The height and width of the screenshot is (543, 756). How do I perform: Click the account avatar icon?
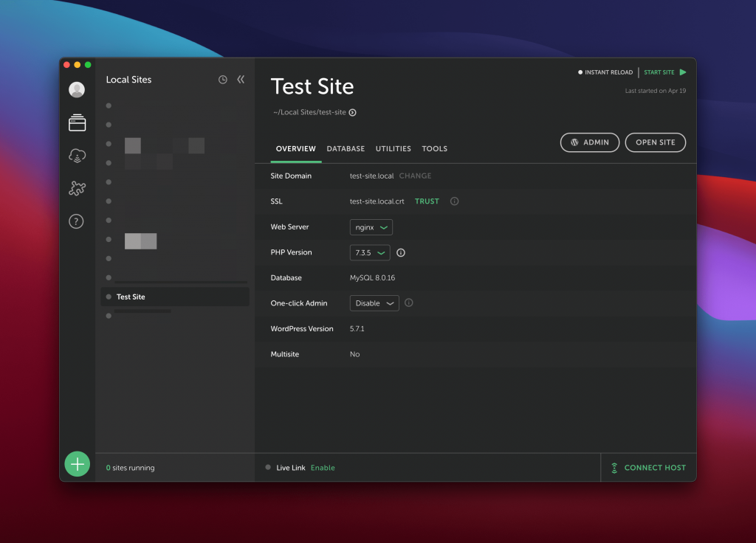click(77, 89)
